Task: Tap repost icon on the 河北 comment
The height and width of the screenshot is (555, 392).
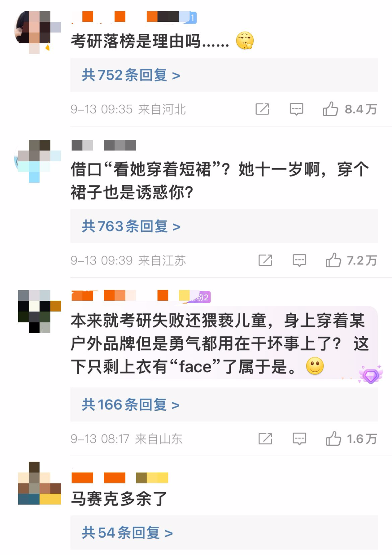Action: [x=262, y=109]
